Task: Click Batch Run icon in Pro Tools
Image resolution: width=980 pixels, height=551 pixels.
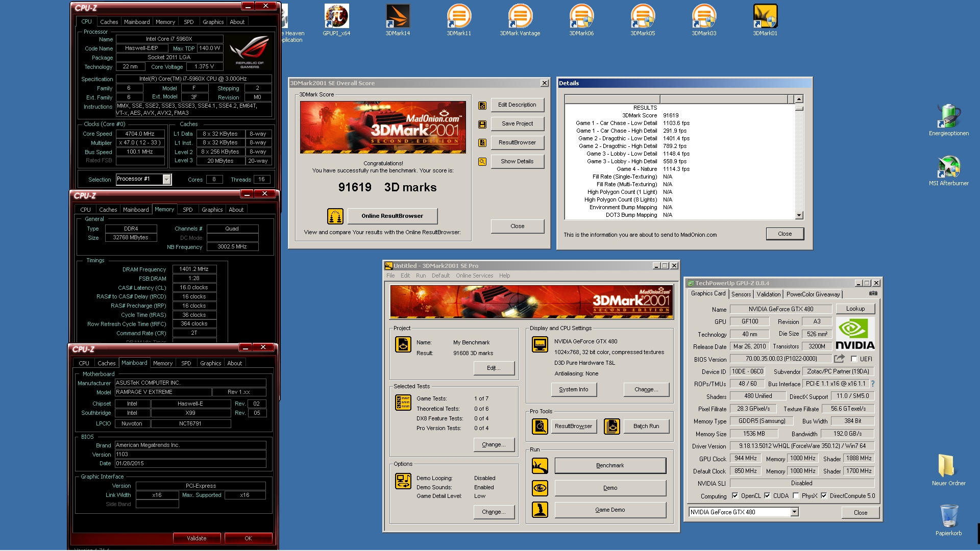Action: [x=612, y=426]
